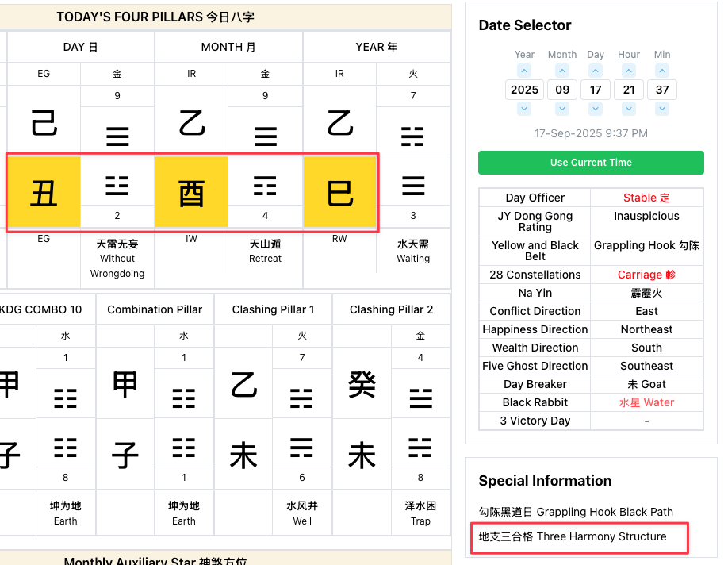Click the Month field showing 09

tap(562, 90)
